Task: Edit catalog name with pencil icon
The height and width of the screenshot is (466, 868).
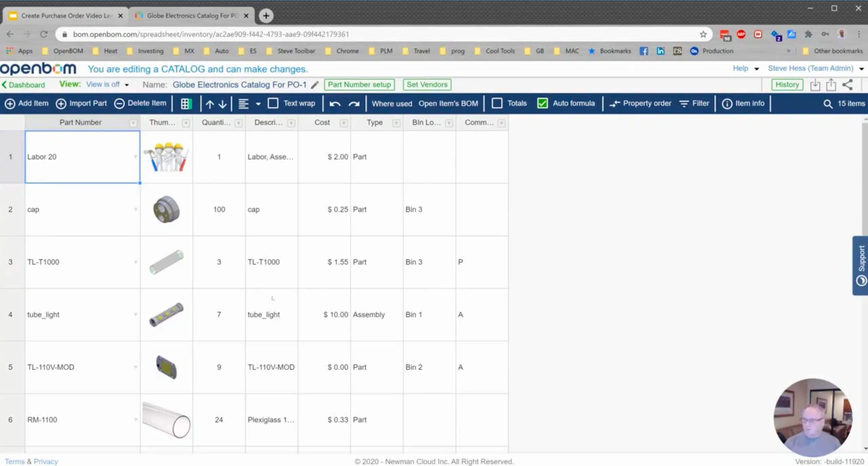Action: click(x=315, y=85)
